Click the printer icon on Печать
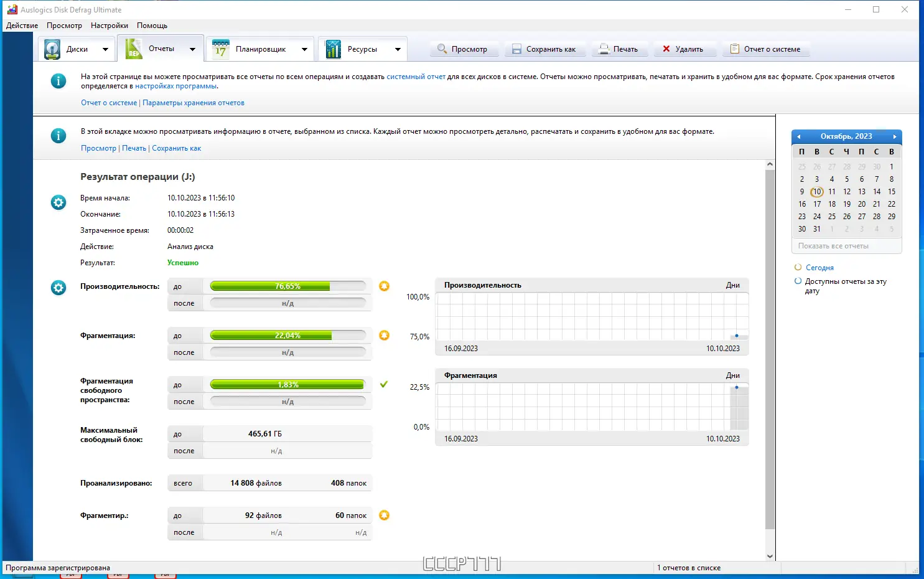 [x=604, y=49]
